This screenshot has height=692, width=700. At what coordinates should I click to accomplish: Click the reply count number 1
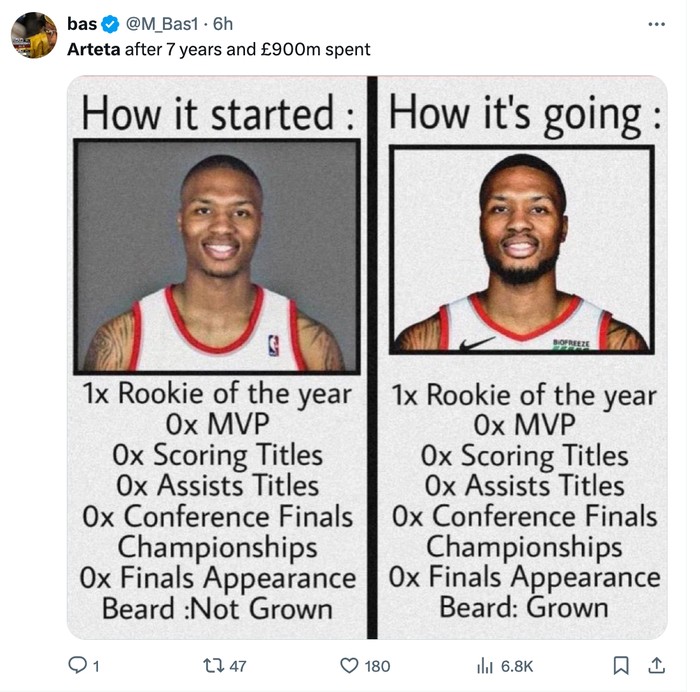[96, 666]
